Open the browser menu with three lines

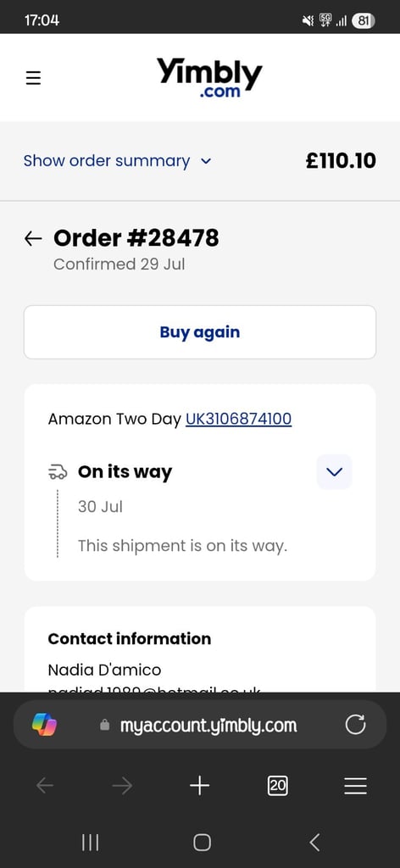click(x=355, y=786)
